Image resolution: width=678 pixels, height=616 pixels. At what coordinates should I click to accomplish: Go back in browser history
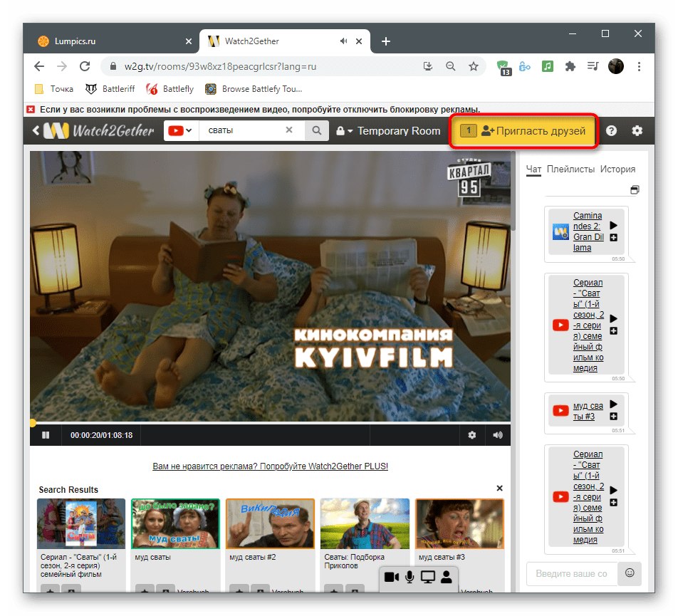(x=39, y=66)
